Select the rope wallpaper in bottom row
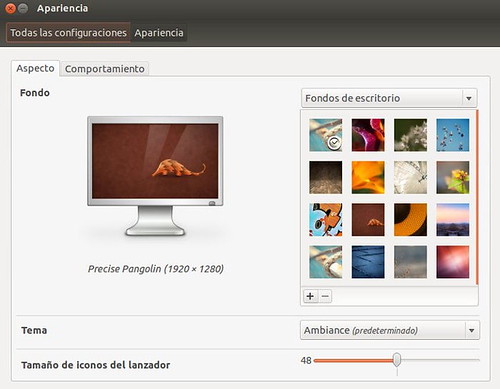The image size is (500, 389). pyautogui.click(x=326, y=262)
